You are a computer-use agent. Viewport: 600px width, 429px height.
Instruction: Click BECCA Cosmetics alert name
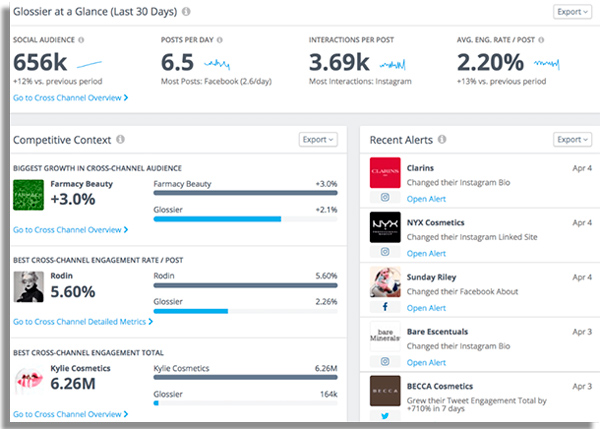tap(440, 386)
